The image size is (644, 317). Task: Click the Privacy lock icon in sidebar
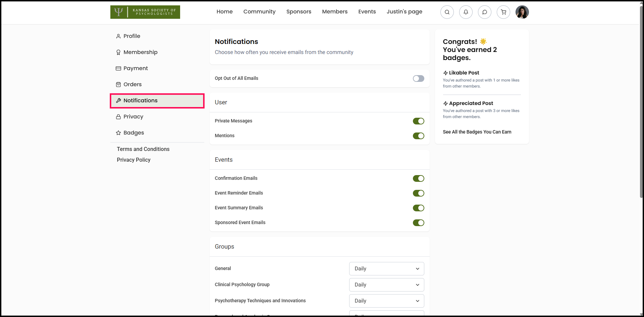tap(118, 117)
